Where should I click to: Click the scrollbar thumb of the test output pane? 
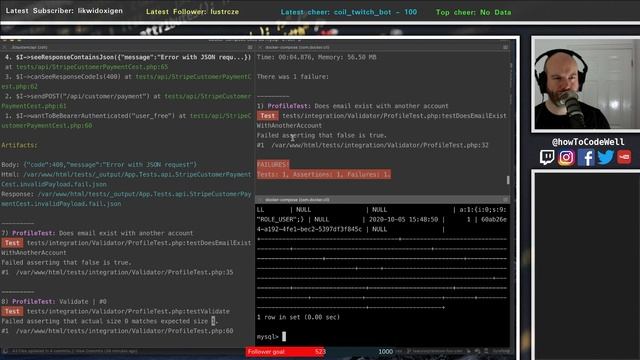[x=508, y=180]
